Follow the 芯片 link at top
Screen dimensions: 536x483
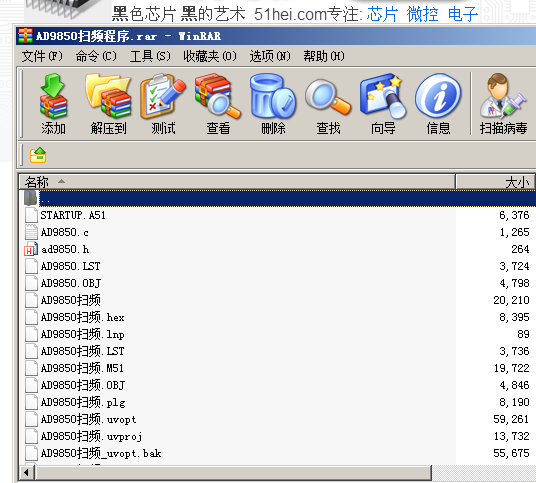(x=382, y=14)
